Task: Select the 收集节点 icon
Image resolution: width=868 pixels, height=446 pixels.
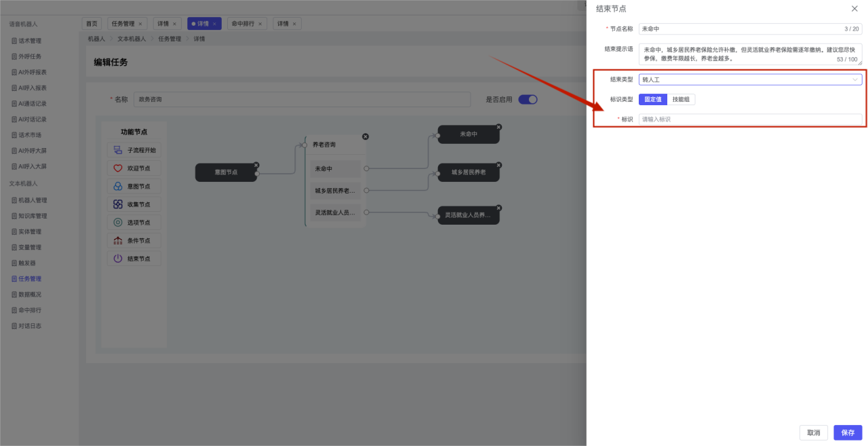Action: (118, 204)
